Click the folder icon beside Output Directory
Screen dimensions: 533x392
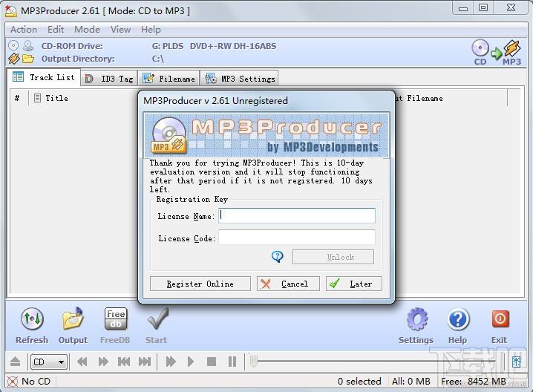point(28,59)
